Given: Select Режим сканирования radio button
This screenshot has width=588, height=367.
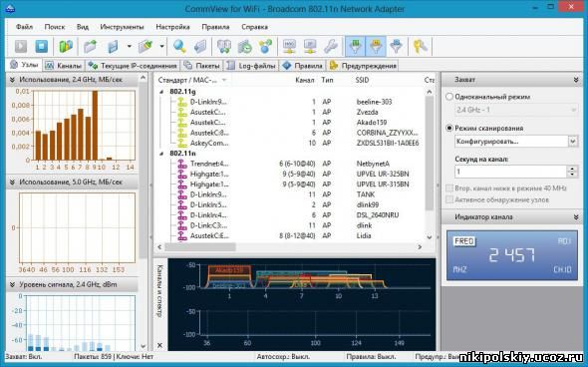Looking at the screenshot, I should point(449,128).
